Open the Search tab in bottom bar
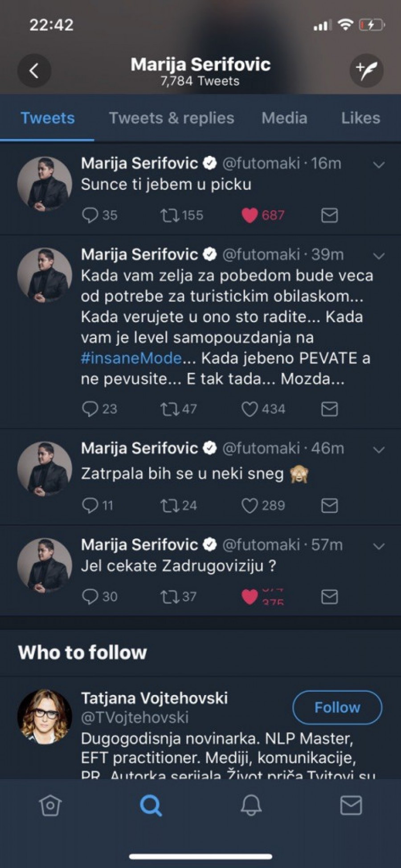Image resolution: width=401 pixels, height=868 pixels. (x=151, y=805)
